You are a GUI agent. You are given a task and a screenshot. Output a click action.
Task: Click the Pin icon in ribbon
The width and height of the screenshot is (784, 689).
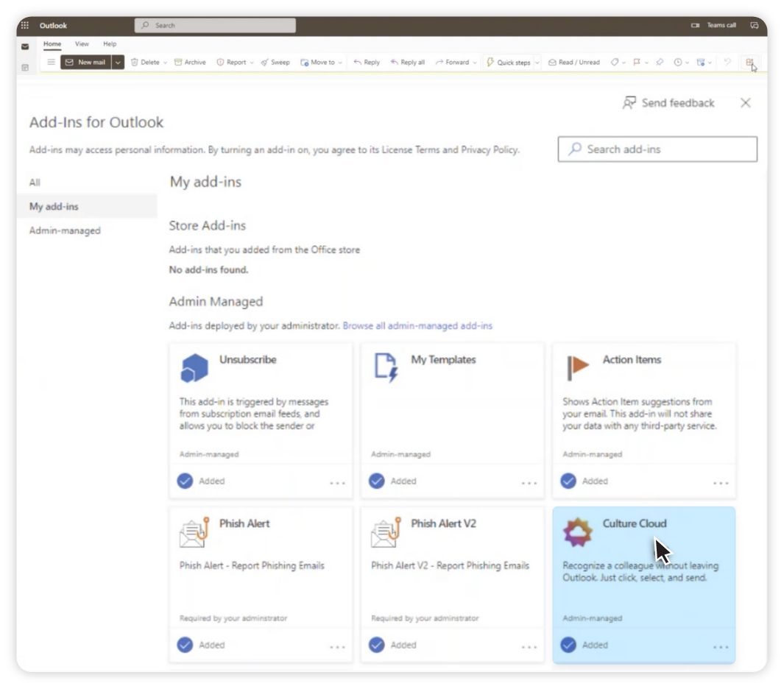[x=660, y=62]
